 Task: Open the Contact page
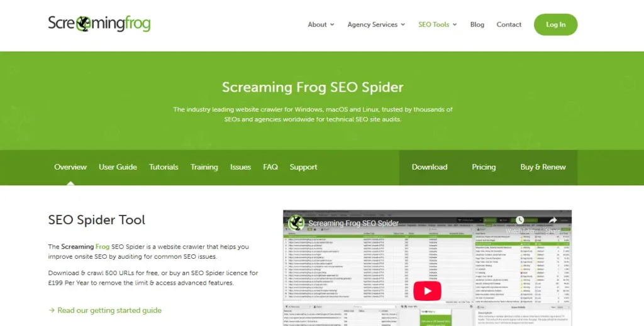click(509, 24)
